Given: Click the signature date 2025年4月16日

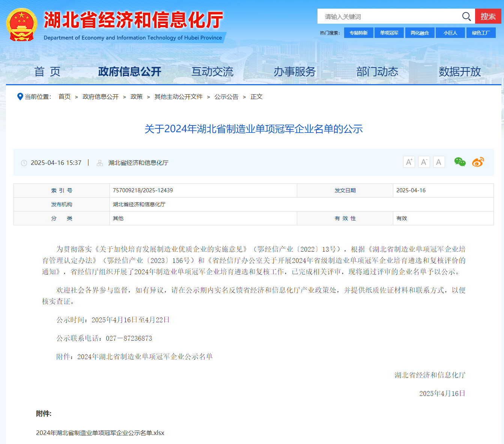Looking at the screenshot, I should pyautogui.click(x=442, y=393).
